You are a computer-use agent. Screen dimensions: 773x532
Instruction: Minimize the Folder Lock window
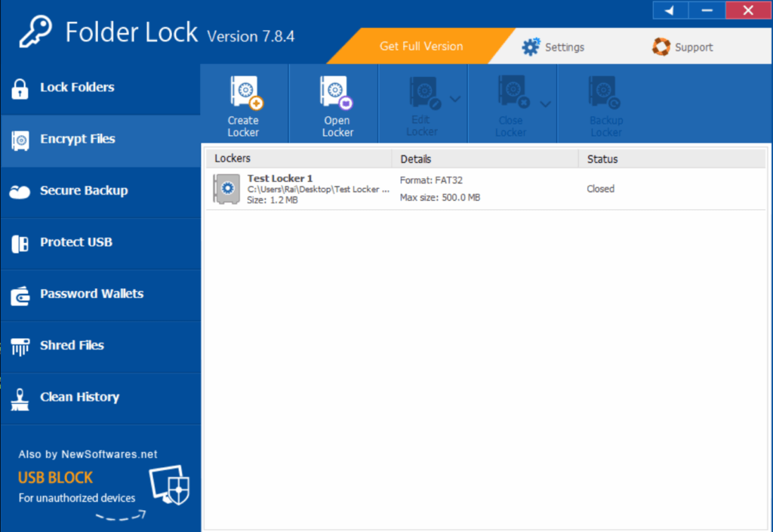click(x=707, y=11)
